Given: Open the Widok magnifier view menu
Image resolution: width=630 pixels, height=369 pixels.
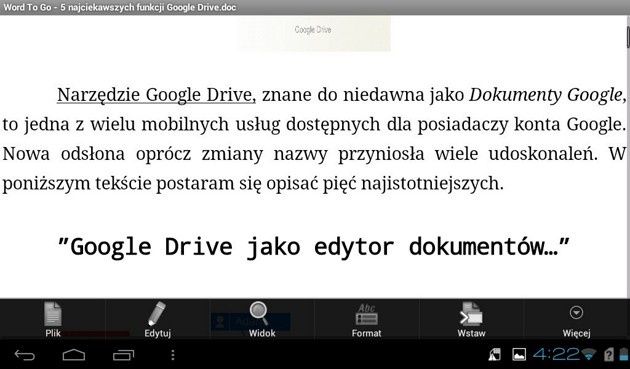Looking at the screenshot, I should coord(262,320).
